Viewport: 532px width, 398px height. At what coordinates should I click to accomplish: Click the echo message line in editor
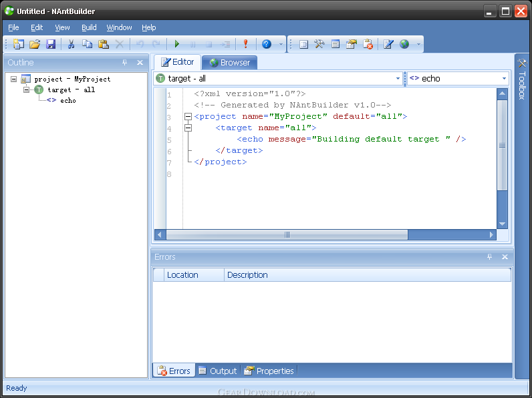pos(351,139)
